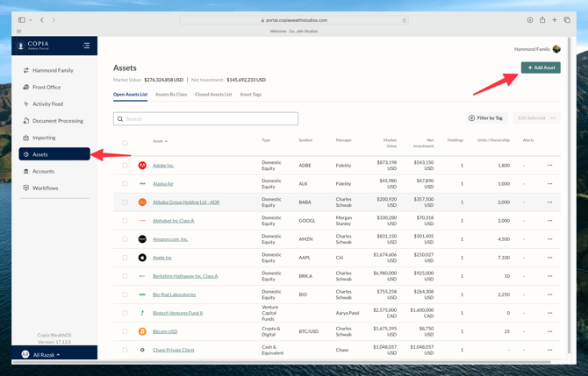Collapse the sidebar with the hamburger icon
The width and height of the screenshot is (588, 376).
86,46
